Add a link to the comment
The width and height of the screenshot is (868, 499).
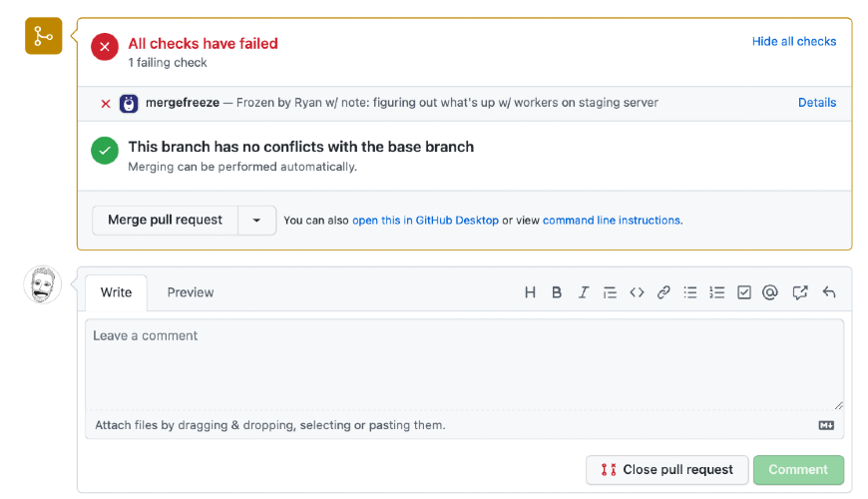(x=663, y=292)
